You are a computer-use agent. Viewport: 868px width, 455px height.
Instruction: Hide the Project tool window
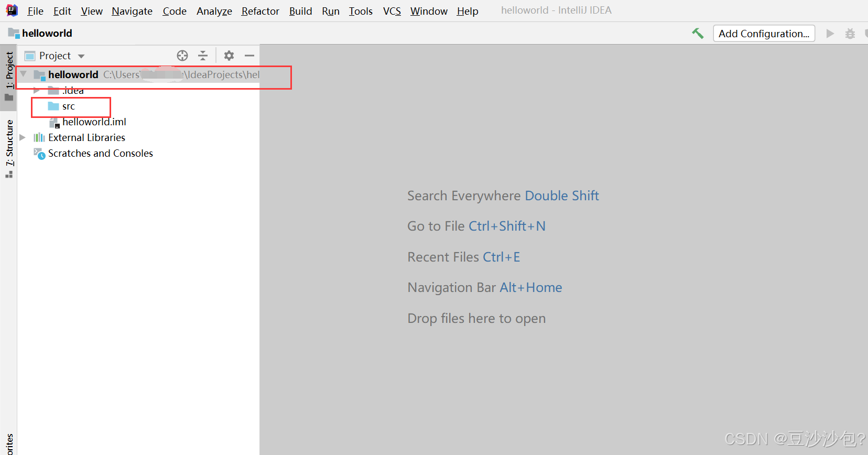(x=249, y=56)
